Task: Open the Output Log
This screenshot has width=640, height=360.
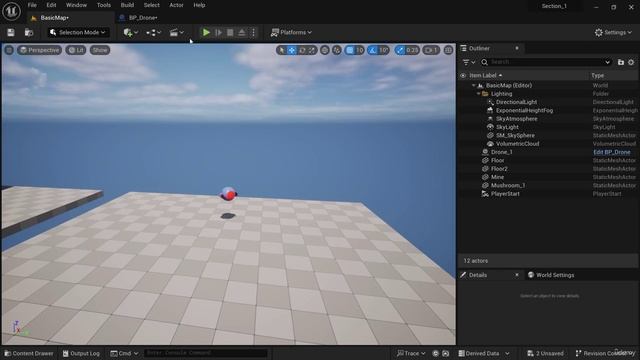Action: tap(81, 353)
